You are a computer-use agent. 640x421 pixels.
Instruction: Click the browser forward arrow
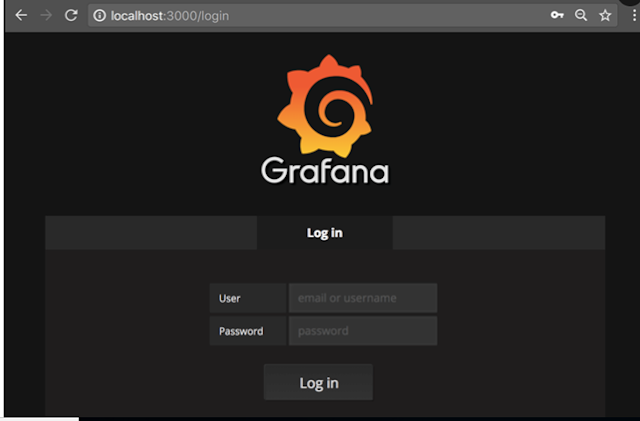click(x=46, y=16)
